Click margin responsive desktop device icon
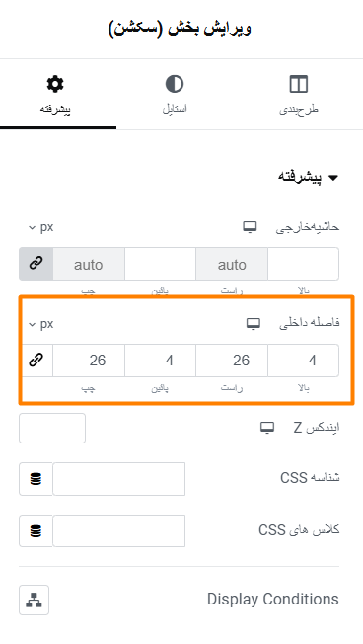 [x=250, y=227]
